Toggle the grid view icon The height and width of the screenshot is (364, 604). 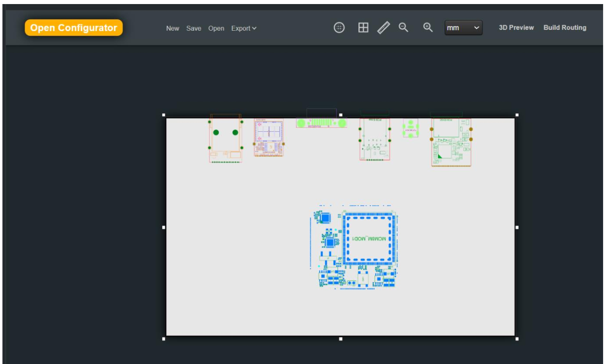pyautogui.click(x=363, y=28)
